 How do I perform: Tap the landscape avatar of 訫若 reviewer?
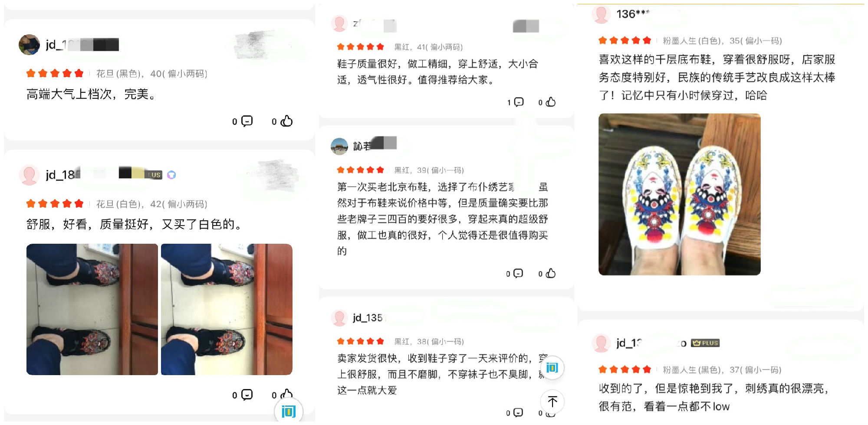(339, 146)
